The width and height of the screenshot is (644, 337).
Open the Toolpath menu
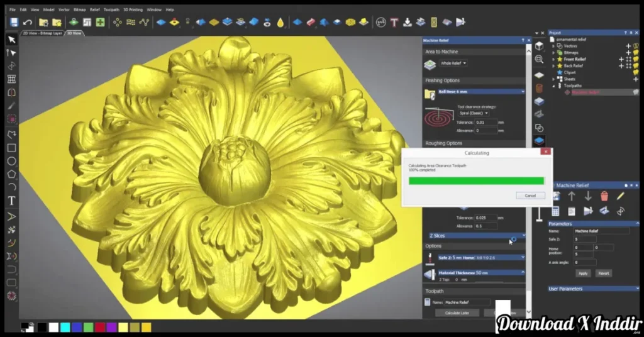pyautogui.click(x=111, y=9)
